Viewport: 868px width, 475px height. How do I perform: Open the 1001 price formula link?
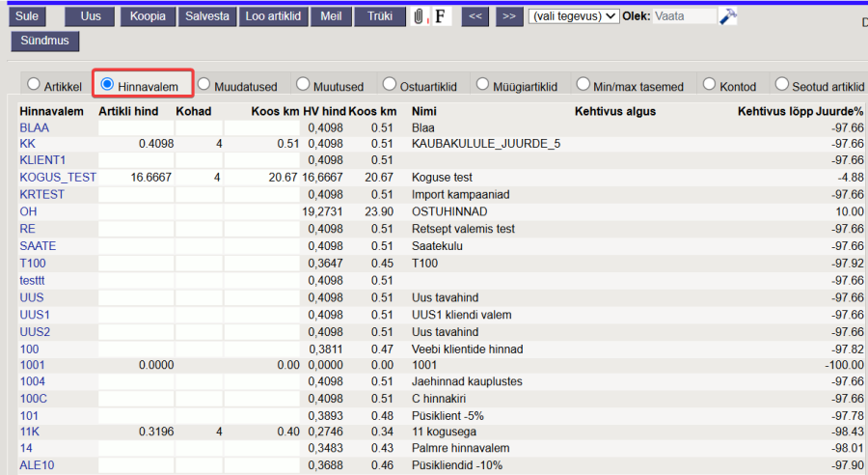[x=32, y=365]
